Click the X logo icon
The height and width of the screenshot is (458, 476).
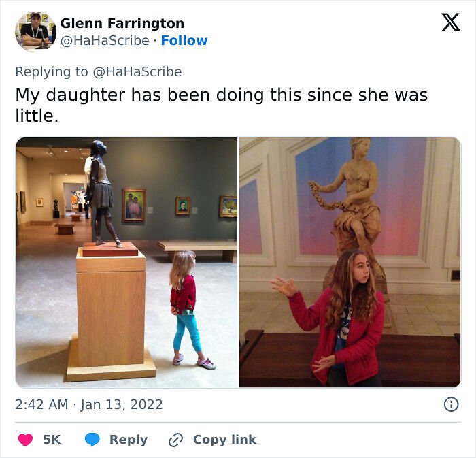[x=451, y=22]
